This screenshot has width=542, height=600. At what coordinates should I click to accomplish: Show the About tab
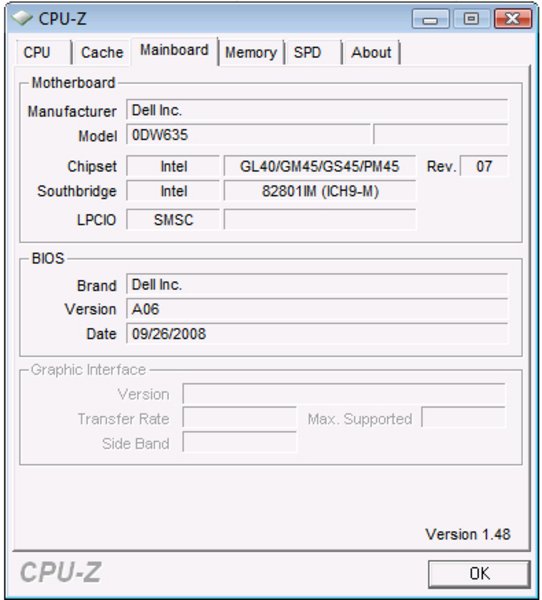[x=371, y=52]
